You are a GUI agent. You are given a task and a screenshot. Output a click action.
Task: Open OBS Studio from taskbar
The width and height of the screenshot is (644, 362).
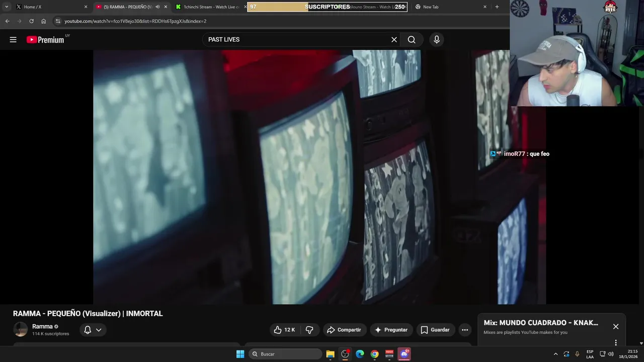pyautogui.click(x=345, y=354)
